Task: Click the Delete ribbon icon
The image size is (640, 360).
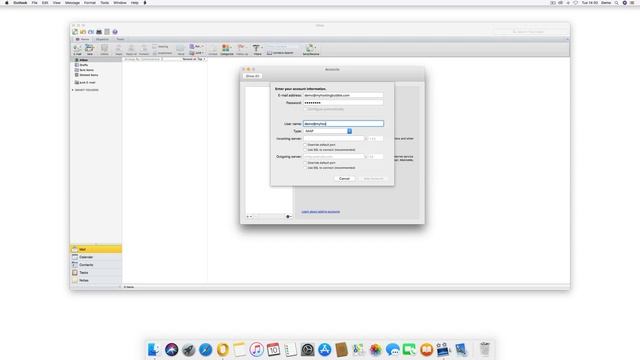Action: [104, 49]
